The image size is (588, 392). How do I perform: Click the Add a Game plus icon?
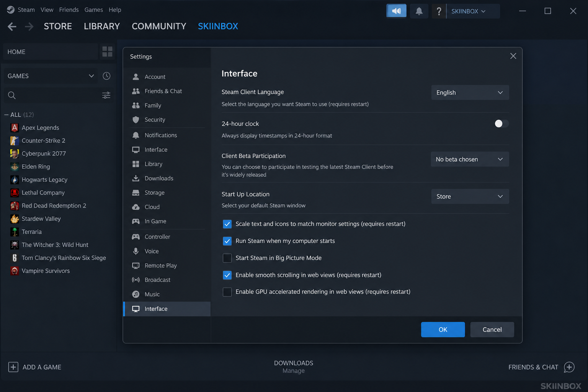click(x=13, y=367)
